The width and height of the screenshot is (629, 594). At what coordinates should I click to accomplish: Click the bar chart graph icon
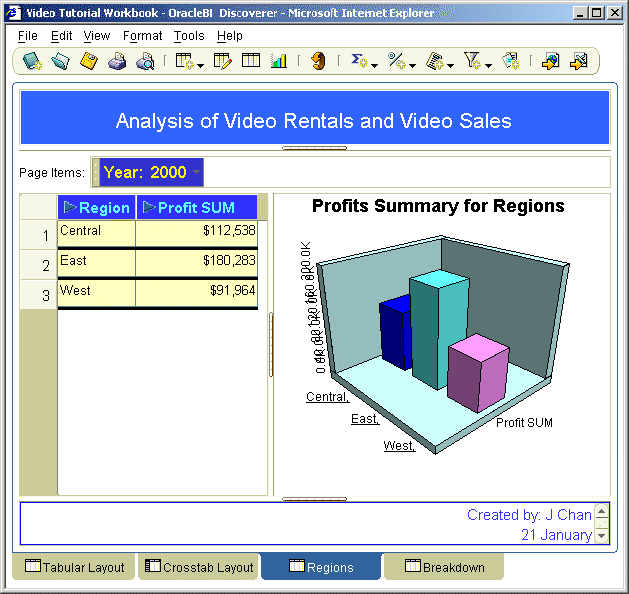279,61
